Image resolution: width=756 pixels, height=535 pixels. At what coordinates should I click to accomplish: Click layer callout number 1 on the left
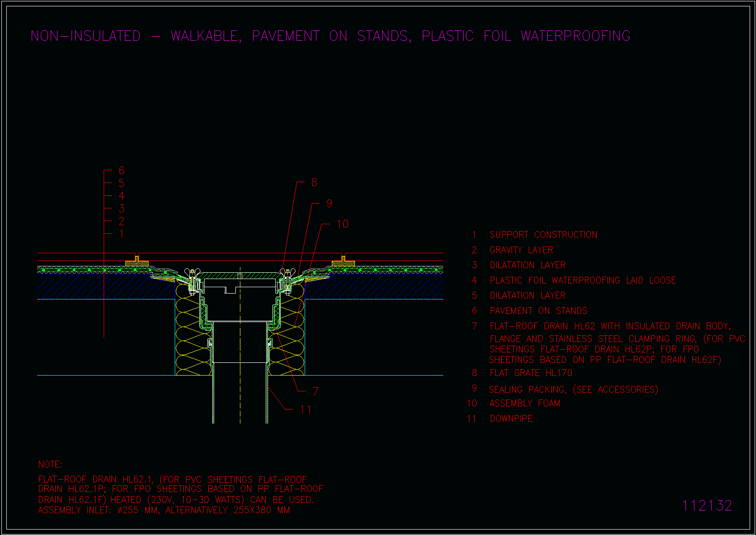(x=121, y=234)
